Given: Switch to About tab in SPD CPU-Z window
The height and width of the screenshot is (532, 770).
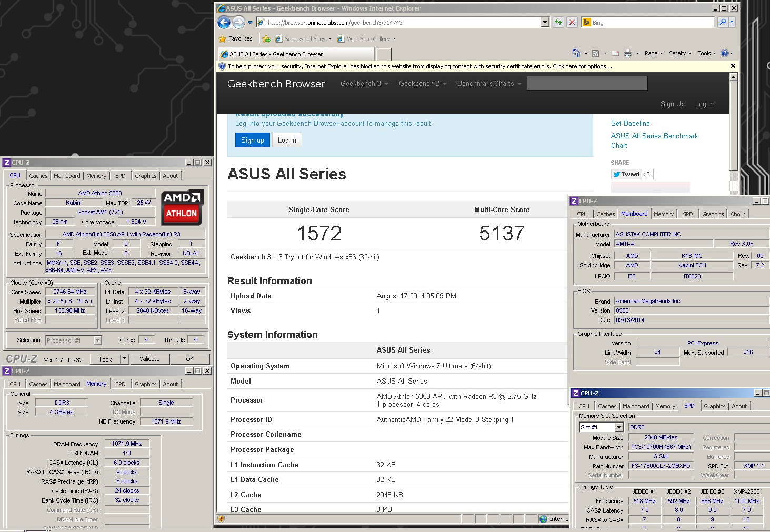Looking at the screenshot, I should [x=739, y=406].
